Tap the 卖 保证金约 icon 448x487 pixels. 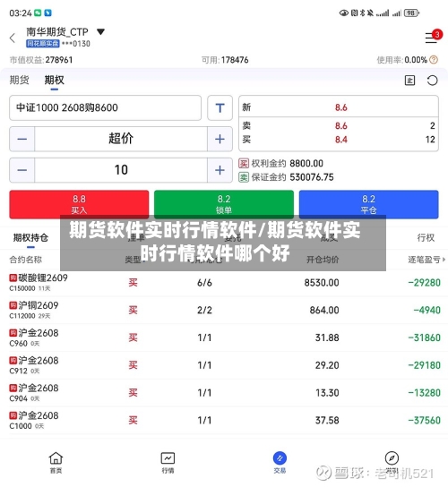(244, 177)
